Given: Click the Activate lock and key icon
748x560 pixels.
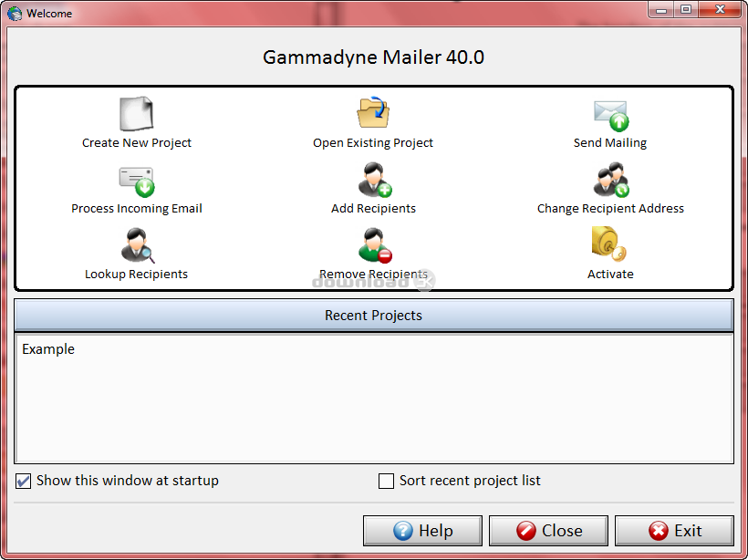Looking at the screenshot, I should (x=608, y=244).
